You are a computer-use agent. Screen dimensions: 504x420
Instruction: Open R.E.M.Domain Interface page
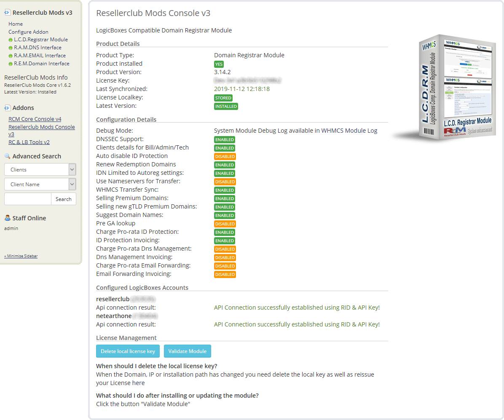click(x=41, y=64)
